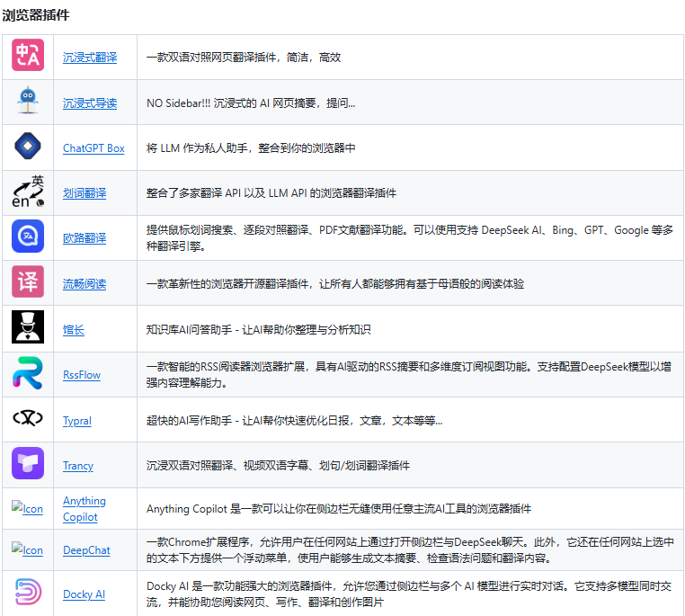Open the DeepChat link

tap(86, 550)
